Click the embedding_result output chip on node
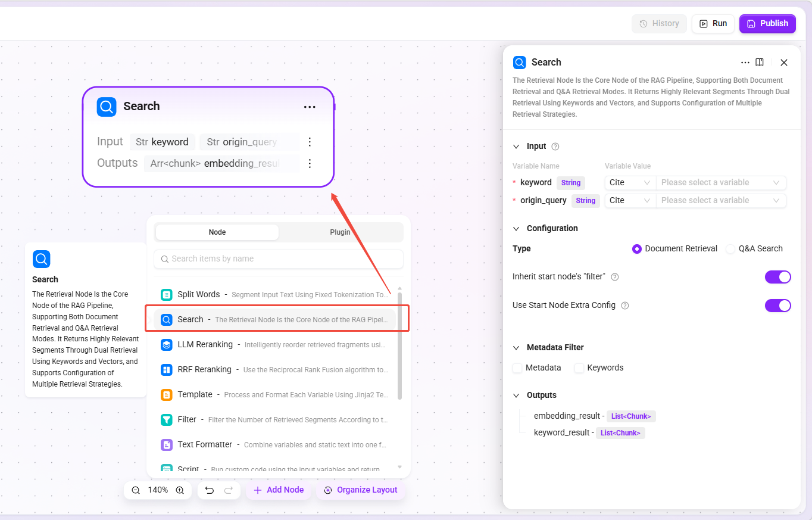Viewport: 812px width, 520px height. pos(221,163)
